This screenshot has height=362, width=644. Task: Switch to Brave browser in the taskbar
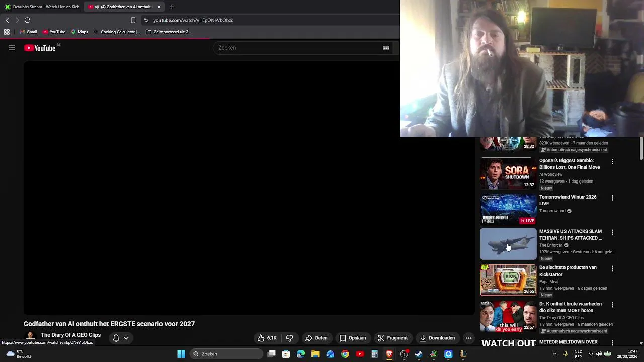point(389,354)
